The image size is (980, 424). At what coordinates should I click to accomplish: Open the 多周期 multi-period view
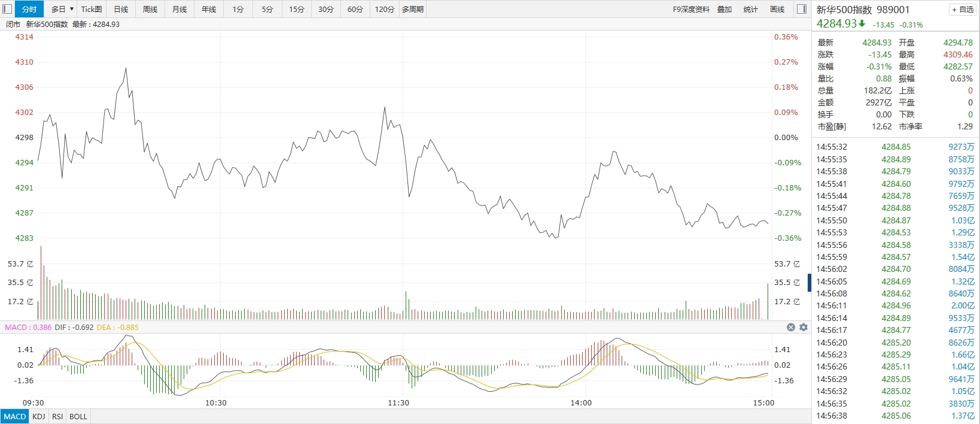pyautogui.click(x=413, y=9)
